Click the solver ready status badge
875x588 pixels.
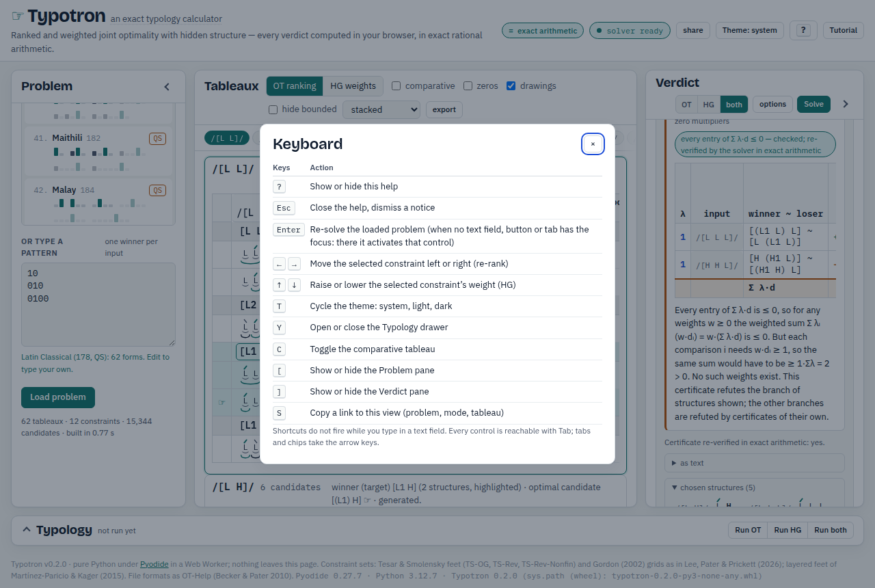coord(630,31)
